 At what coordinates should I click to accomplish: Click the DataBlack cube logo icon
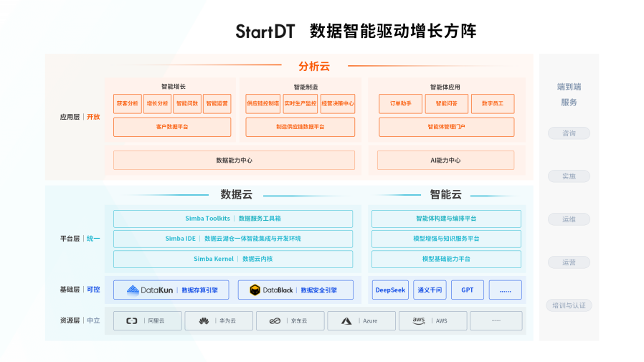tap(254, 290)
